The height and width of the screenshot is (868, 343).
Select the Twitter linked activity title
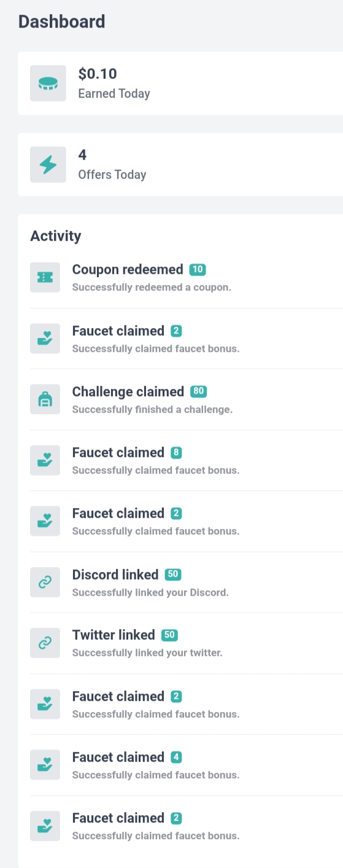coord(114,635)
